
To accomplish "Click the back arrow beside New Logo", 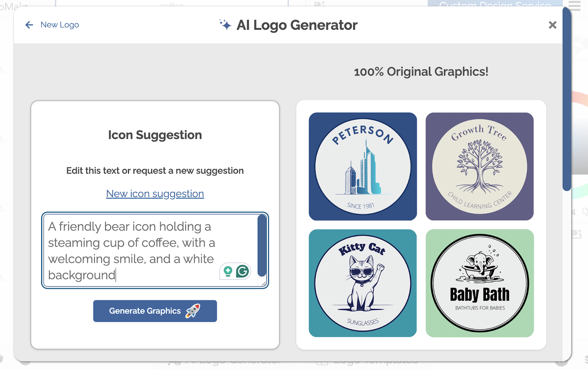I will tap(29, 25).
